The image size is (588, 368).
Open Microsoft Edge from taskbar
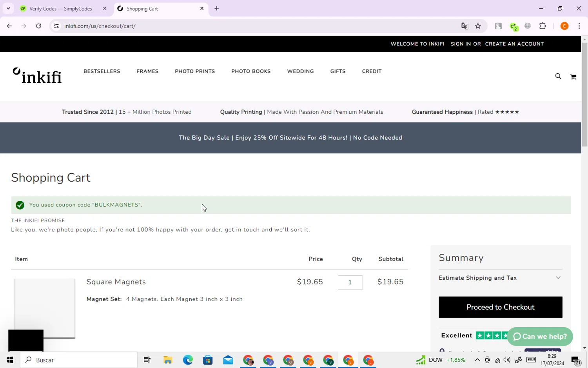[188, 360]
